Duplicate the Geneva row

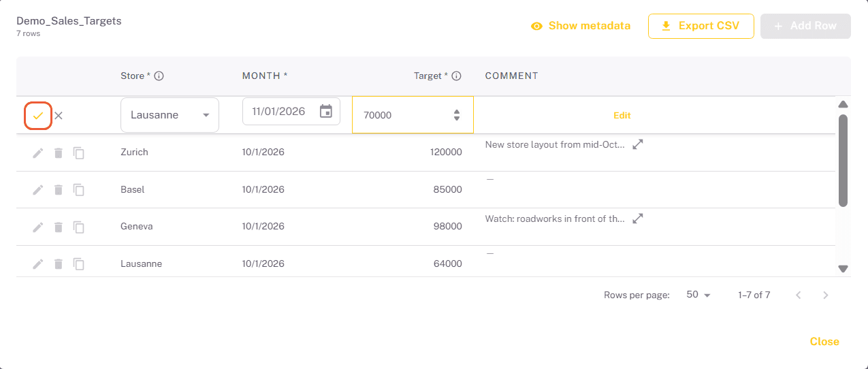point(79,227)
